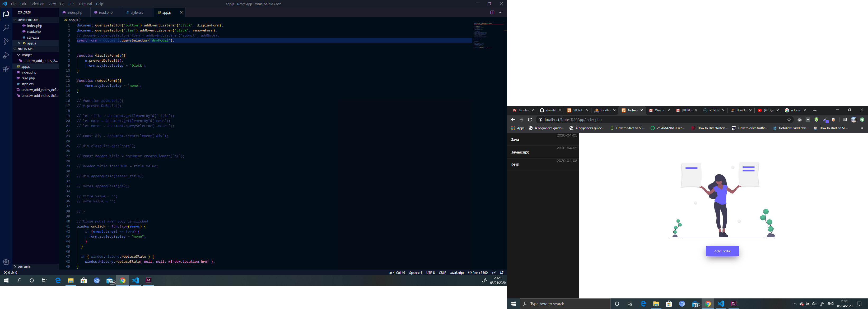Image resolution: width=868 pixels, height=309 pixels.
Task: Open index.php in Open Editors list
Action: (36, 26)
